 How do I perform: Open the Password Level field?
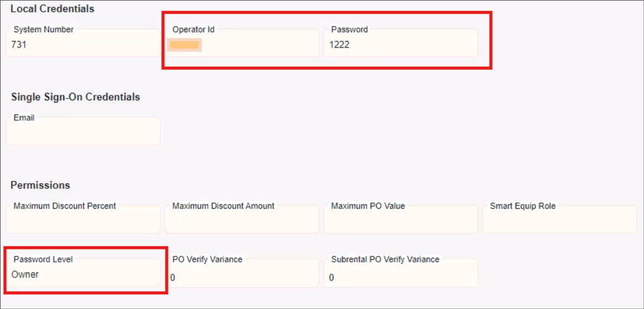tap(83, 273)
